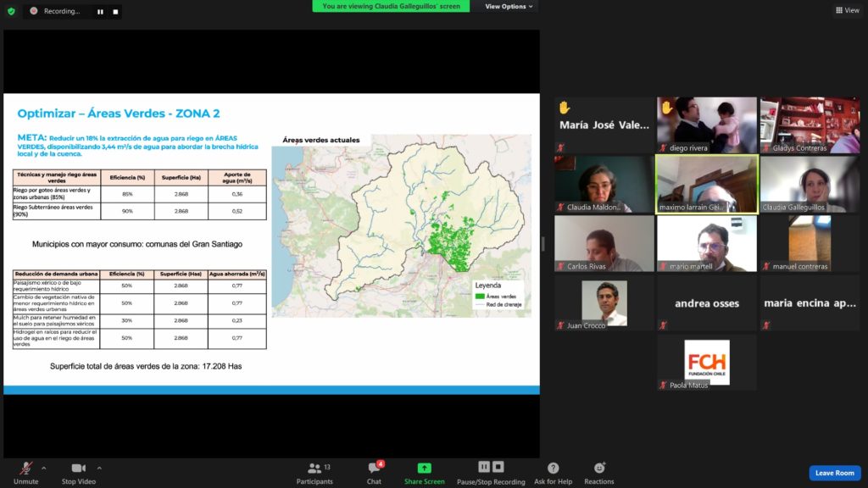Open the Participants panel
The height and width of the screenshot is (488, 868).
tap(314, 469)
